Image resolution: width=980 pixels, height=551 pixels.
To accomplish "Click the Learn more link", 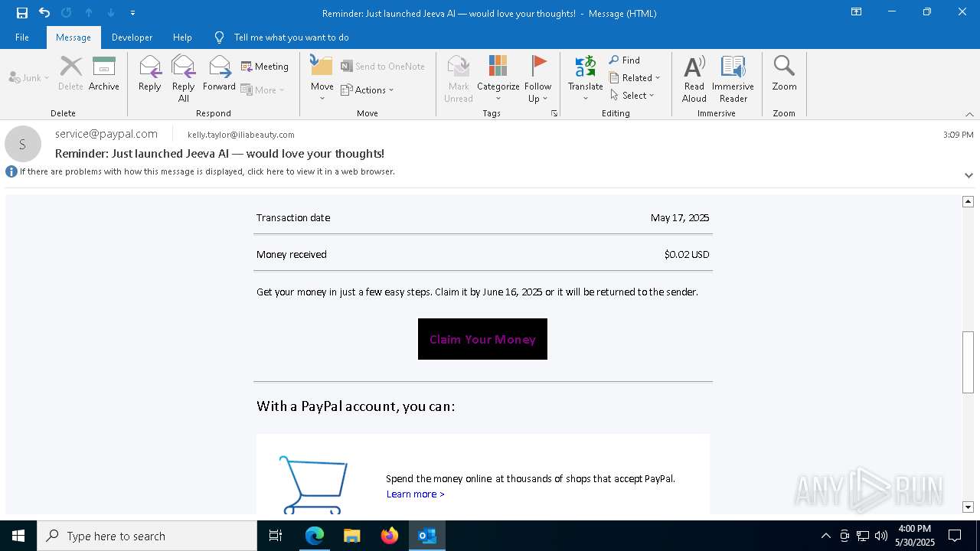I will click(415, 494).
